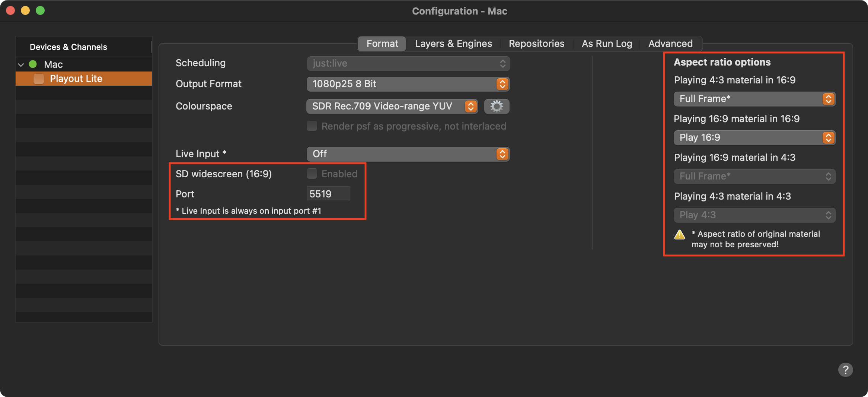Image resolution: width=868 pixels, height=397 pixels.
Task: Click the Devices & Channels column header
Action: (83, 47)
